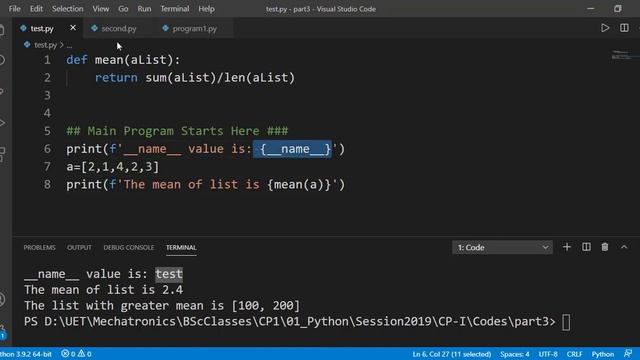Select language mode Python in status bar
This screenshot has height=360, width=640.
tap(603, 354)
